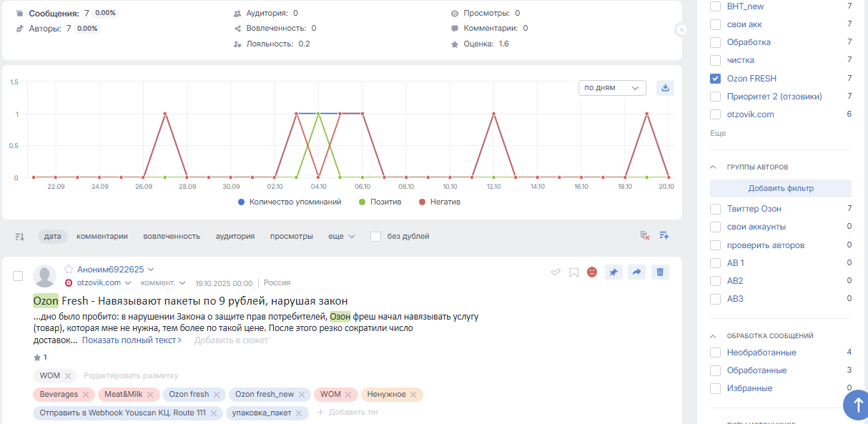Uncheck the Ozon FRESH filter
The image size is (868, 424).
point(715,79)
